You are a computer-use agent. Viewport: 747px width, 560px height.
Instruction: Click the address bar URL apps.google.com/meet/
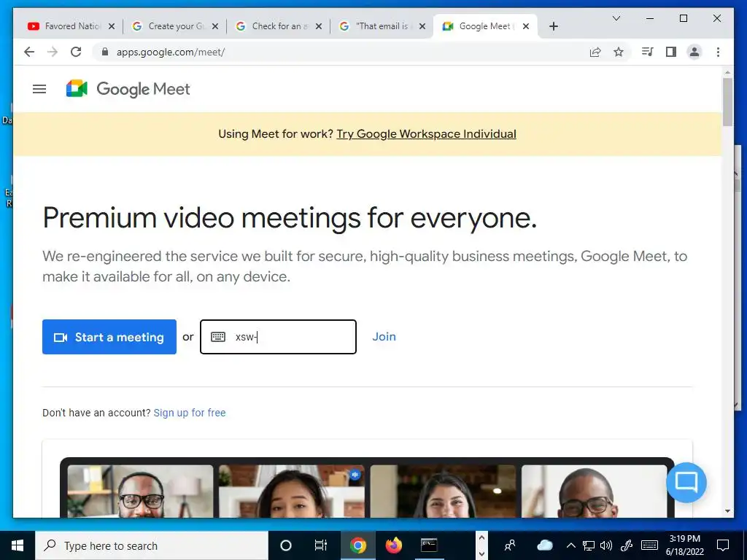tap(171, 52)
